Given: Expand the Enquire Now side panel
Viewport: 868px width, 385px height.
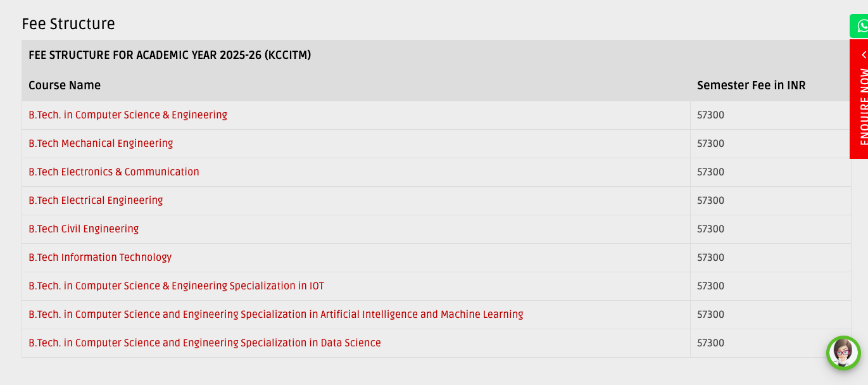Looking at the screenshot, I should 859,99.
